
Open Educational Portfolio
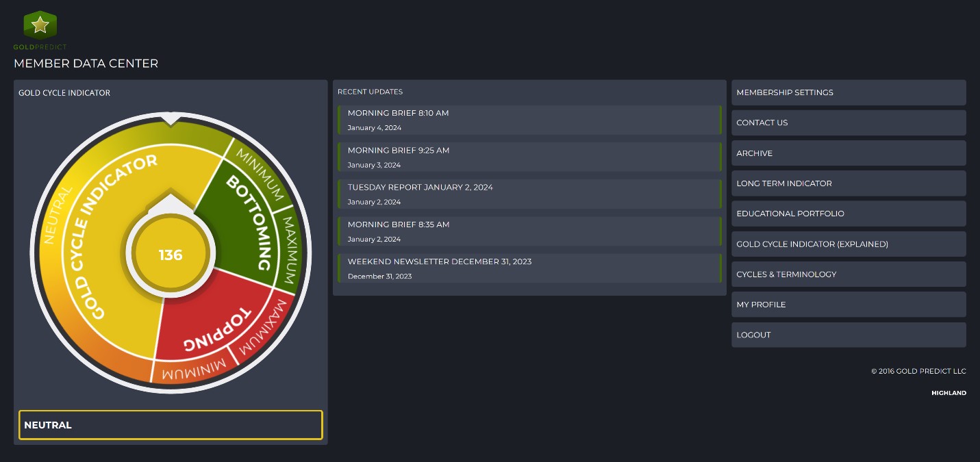(x=848, y=214)
